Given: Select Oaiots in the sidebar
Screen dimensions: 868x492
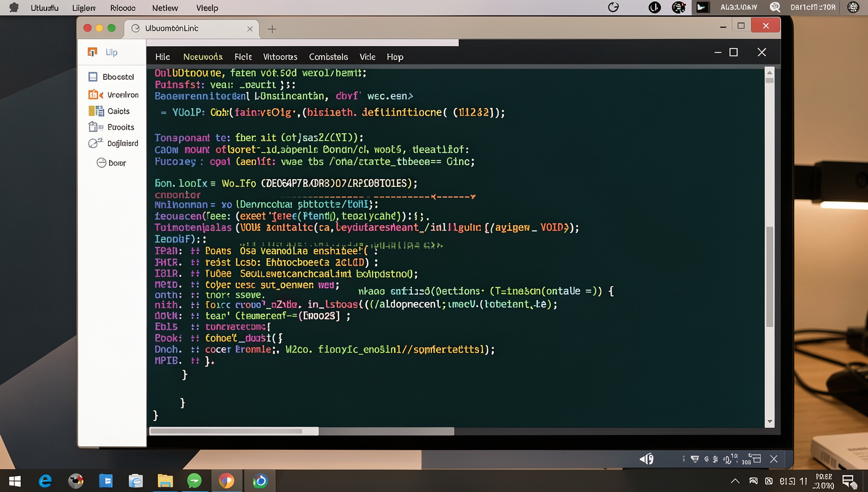Looking at the screenshot, I should point(119,111).
